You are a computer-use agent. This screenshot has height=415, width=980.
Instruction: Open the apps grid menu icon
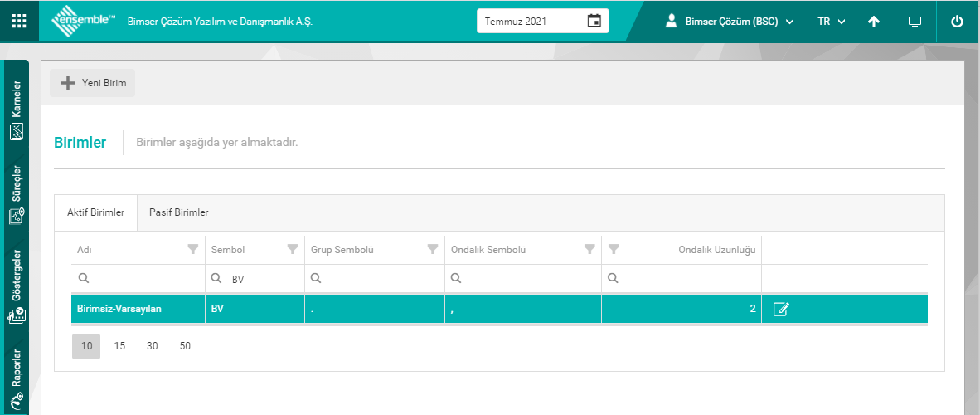point(18,22)
